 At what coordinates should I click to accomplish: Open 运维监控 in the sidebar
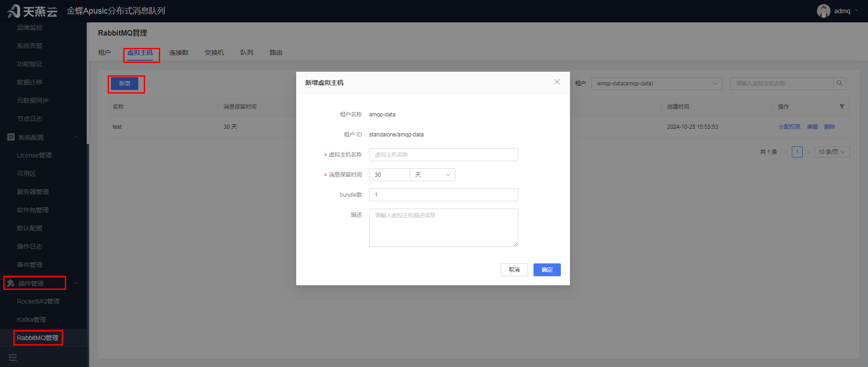coord(30,27)
